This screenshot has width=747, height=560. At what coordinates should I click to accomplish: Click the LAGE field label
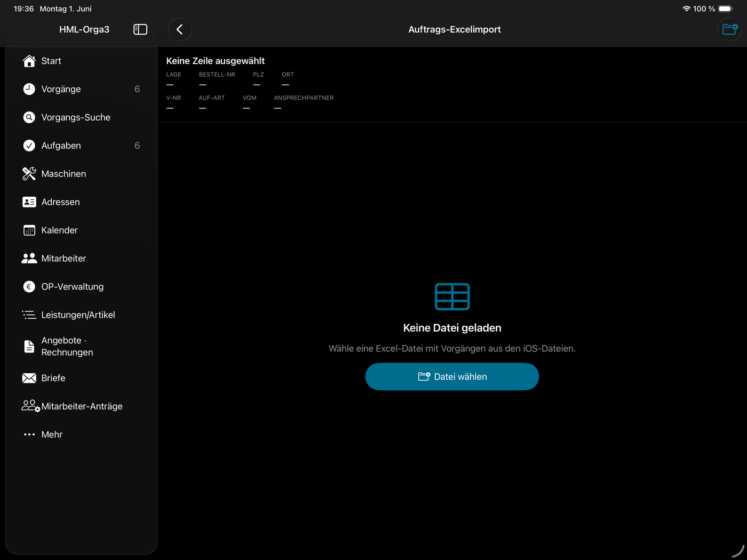click(x=174, y=75)
